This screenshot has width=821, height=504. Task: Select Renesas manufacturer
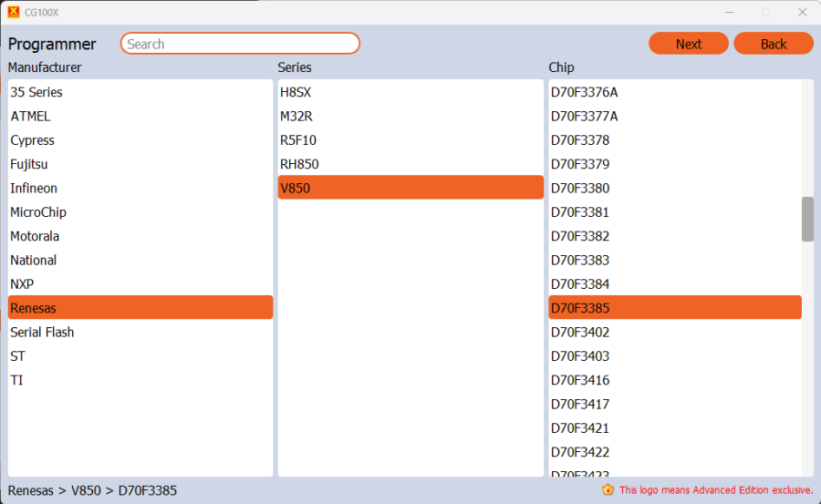[33, 308]
